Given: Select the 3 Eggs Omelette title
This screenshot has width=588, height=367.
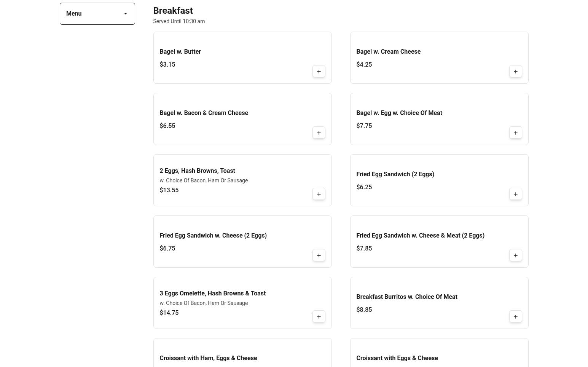Looking at the screenshot, I should (212, 294).
